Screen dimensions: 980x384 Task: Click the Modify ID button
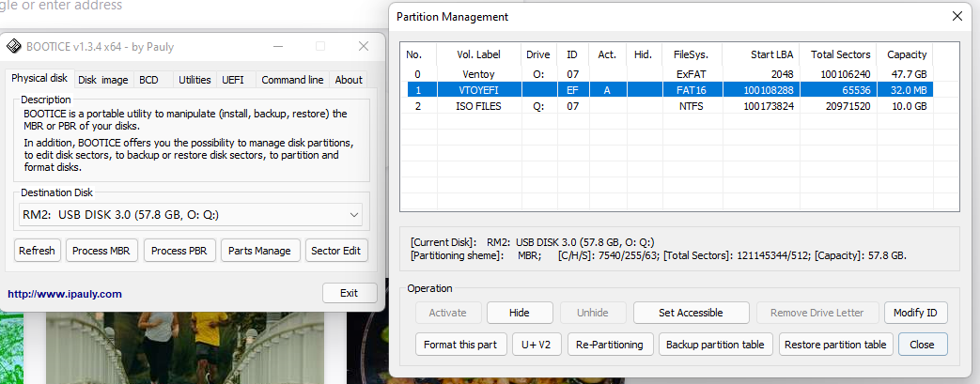point(915,313)
